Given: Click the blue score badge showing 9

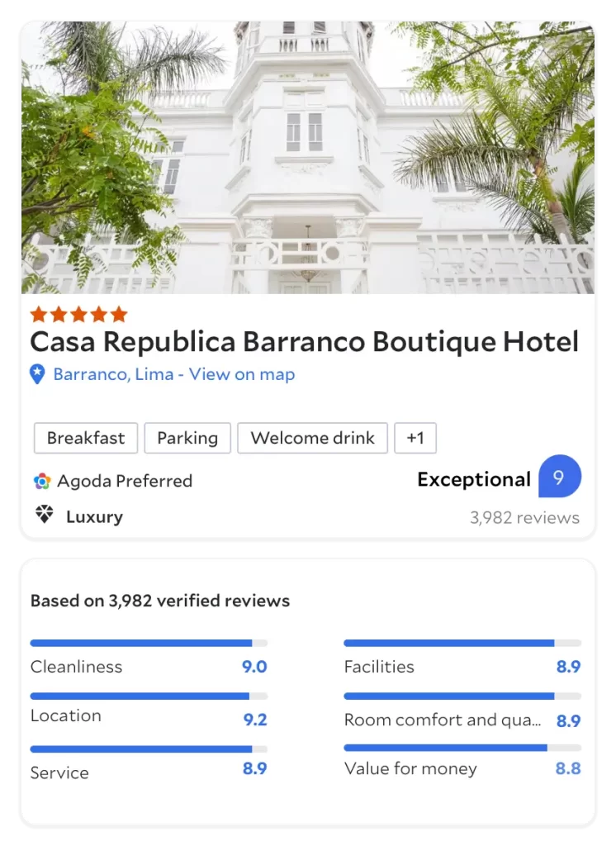Looking at the screenshot, I should click(x=559, y=477).
